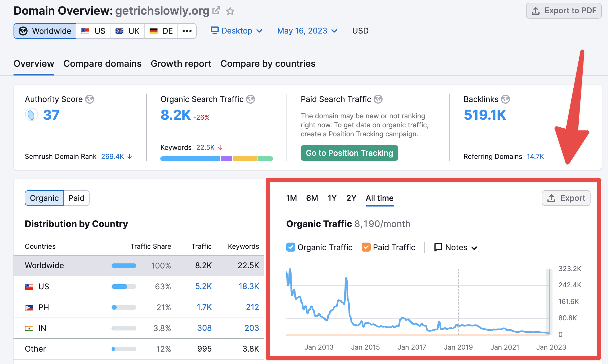
Task: Click Authority Score value 37
Action: pyautogui.click(x=51, y=115)
